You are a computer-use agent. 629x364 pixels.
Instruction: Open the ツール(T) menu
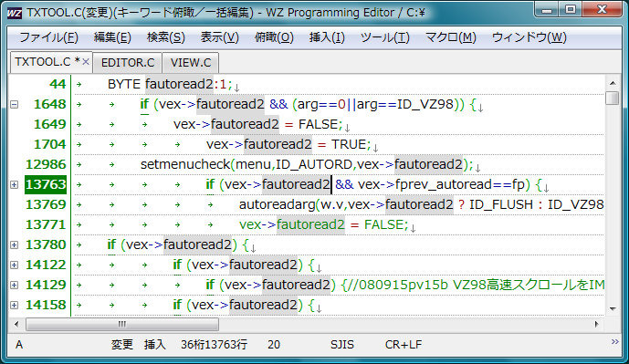pyautogui.click(x=384, y=37)
